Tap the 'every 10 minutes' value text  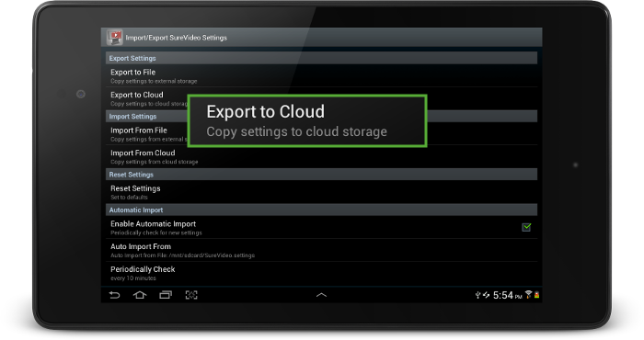point(133,278)
